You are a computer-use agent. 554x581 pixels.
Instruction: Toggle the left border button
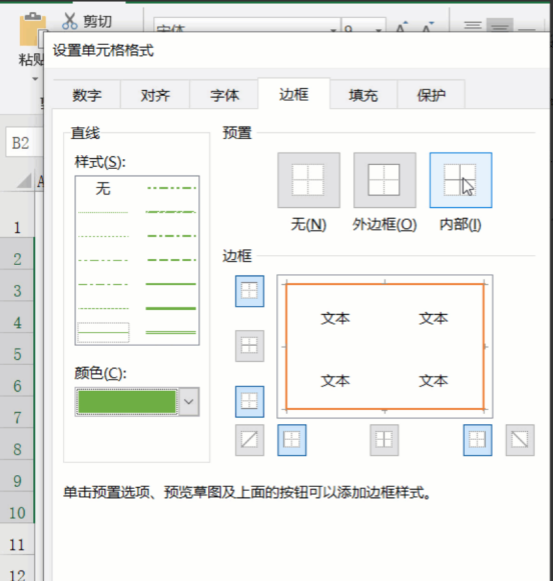pos(292,440)
